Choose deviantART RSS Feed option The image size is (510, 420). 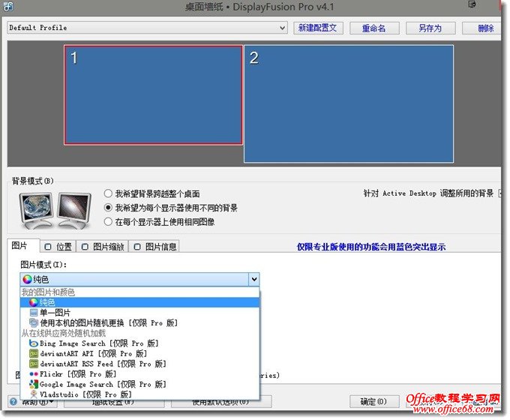click(x=139, y=364)
